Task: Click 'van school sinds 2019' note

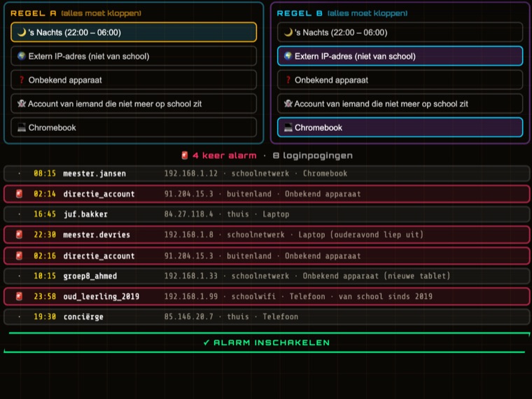Action: tap(386, 296)
